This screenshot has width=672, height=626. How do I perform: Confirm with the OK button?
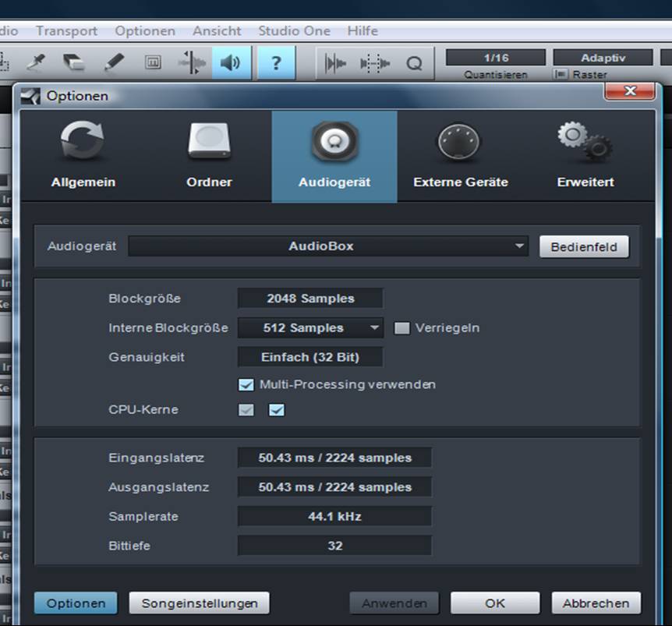495,603
